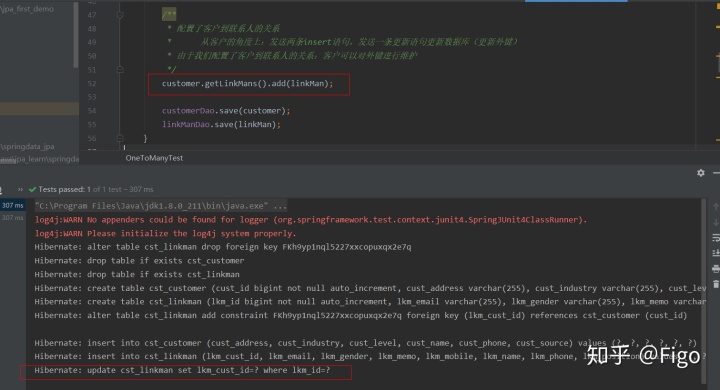This screenshot has height=390, width=720.
Task: Select the second 307 ms test row
Action: 12,217
